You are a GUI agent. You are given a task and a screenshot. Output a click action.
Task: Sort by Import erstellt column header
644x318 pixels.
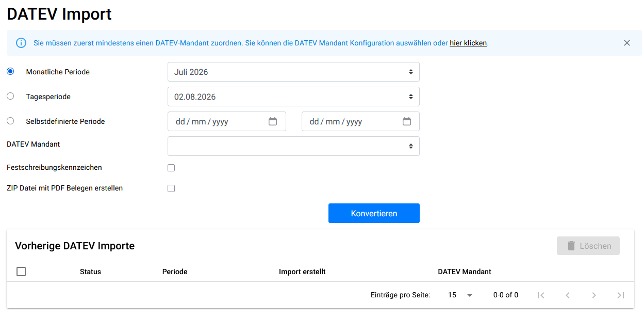pos(302,272)
